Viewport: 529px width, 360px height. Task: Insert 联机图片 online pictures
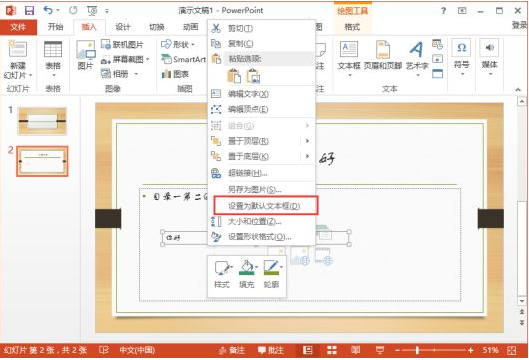[x=122, y=44]
